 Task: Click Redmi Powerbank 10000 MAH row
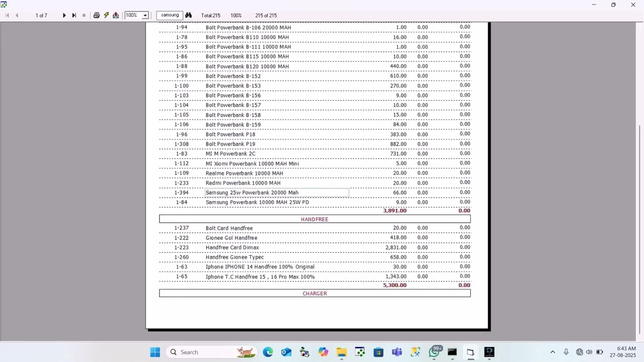(243, 183)
